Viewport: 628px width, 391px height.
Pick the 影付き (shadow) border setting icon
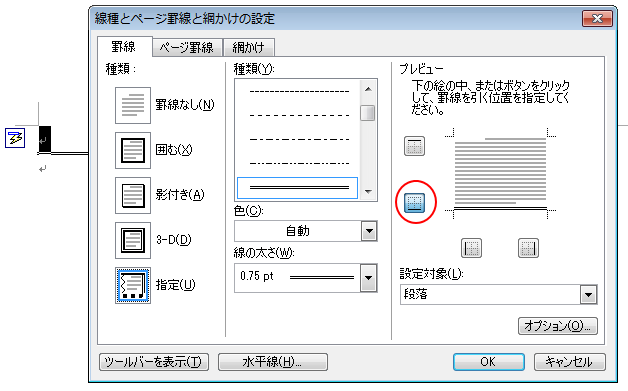click(x=133, y=196)
